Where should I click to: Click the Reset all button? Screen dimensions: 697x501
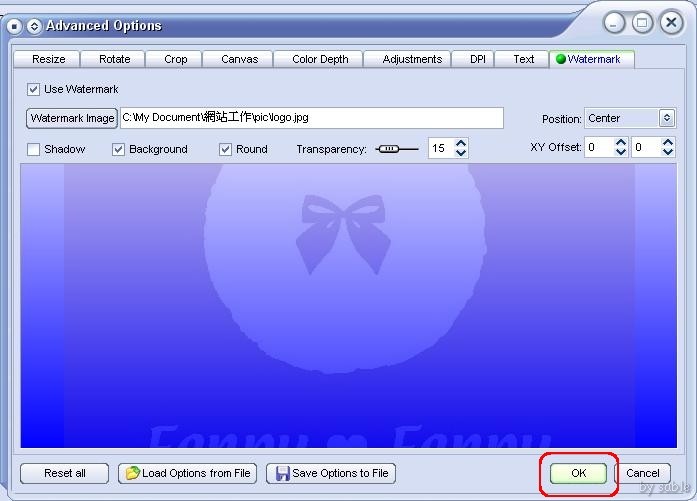(66, 473)
